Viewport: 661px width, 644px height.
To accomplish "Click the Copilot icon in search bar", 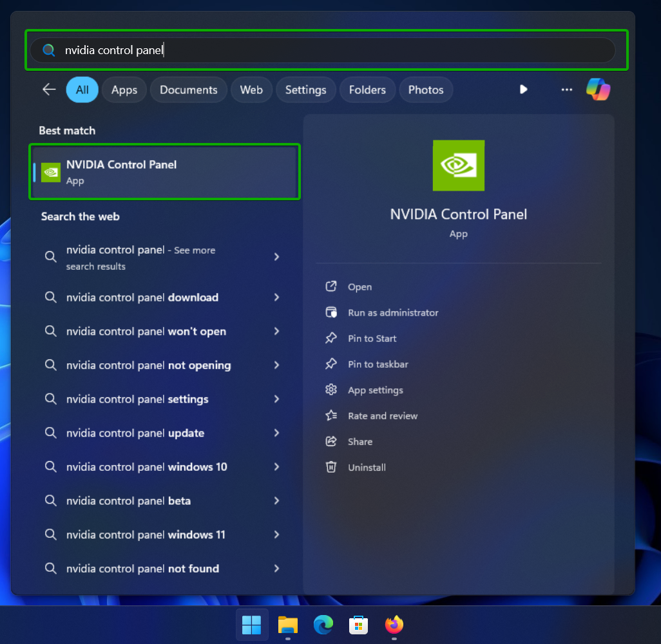I will 599,90.
